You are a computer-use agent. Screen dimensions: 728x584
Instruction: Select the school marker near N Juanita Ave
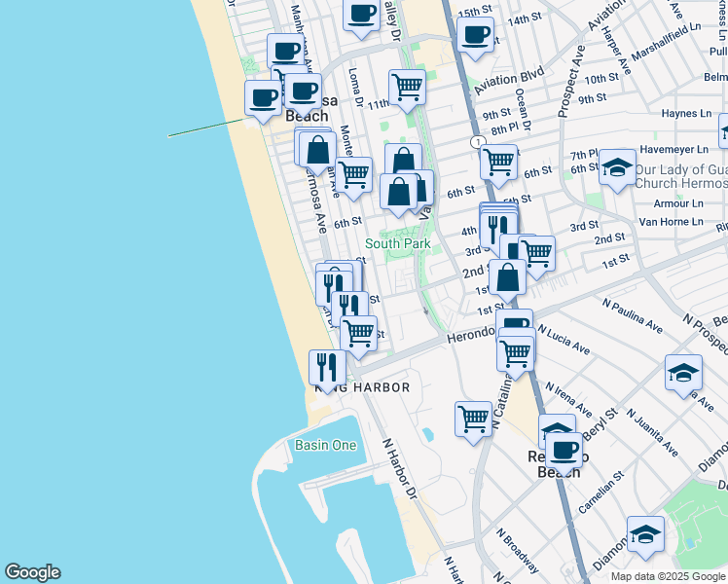click(x=683, y=376)
